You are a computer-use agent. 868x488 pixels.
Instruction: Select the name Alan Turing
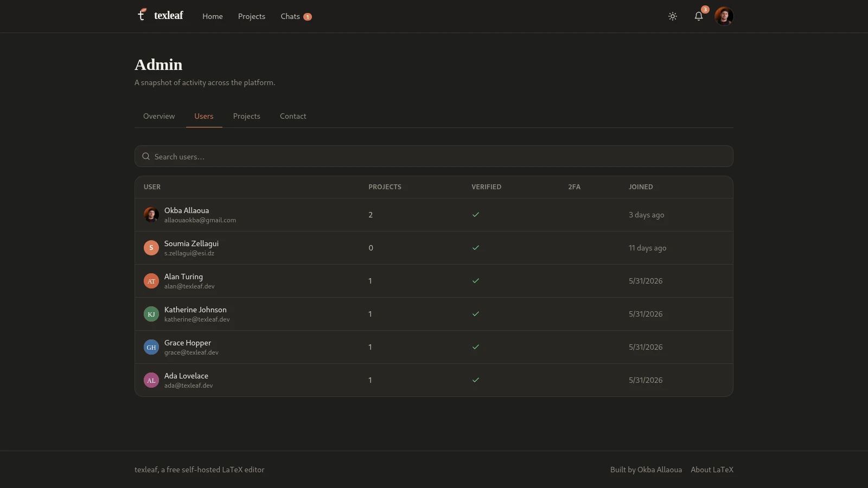pyautogui.click(x=183, y=277)
